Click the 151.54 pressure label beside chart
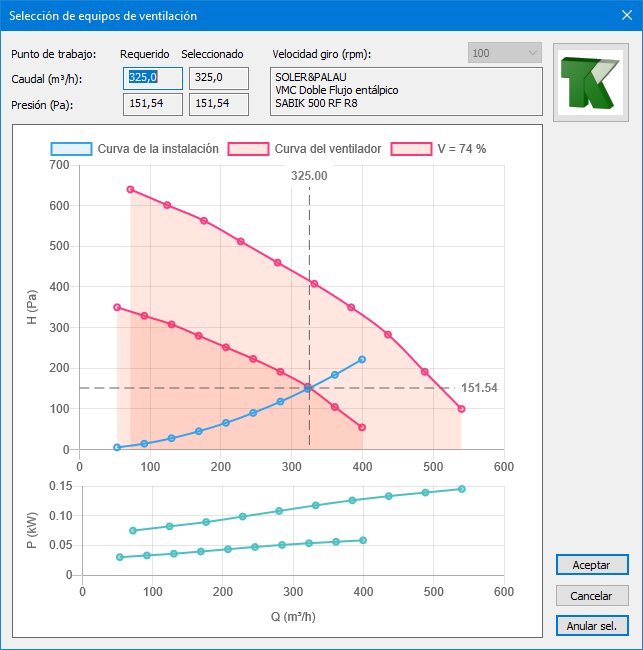Viewport: 643px width, 650px height. click(x=479, y=388)
